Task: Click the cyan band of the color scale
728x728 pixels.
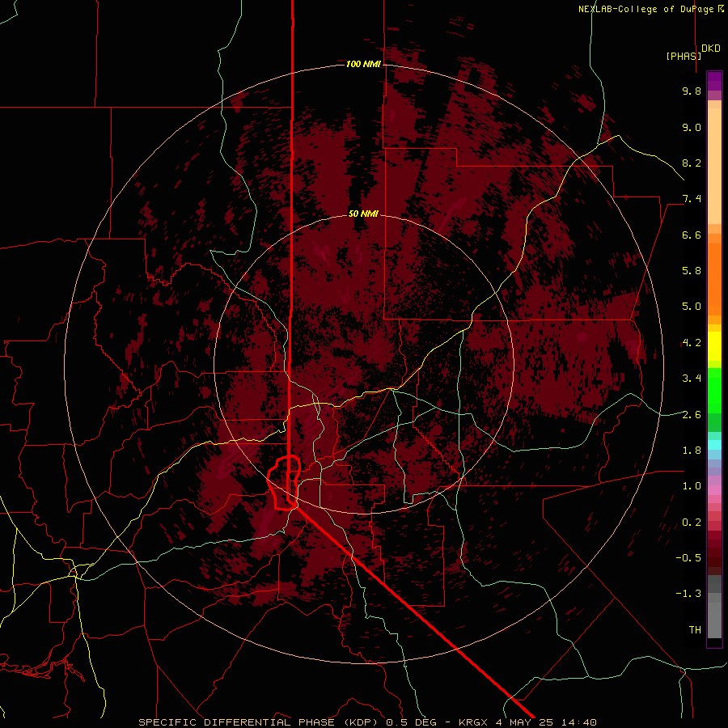Action: tap(714, 445)
